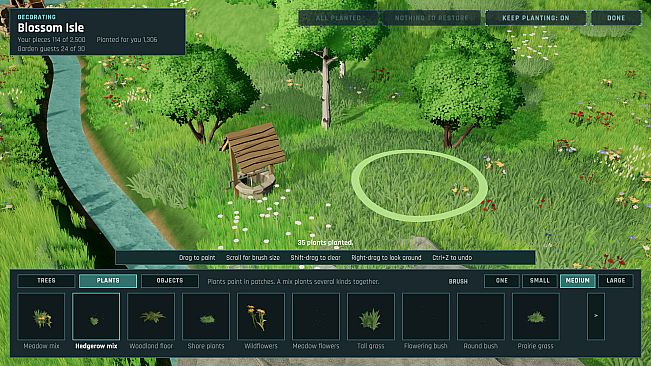Click the 'Drag to paint' hint

click(x=197, y=258)
